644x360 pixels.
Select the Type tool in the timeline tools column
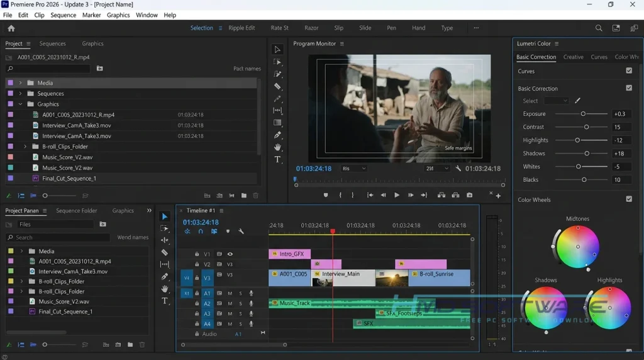tap(165, 301)
